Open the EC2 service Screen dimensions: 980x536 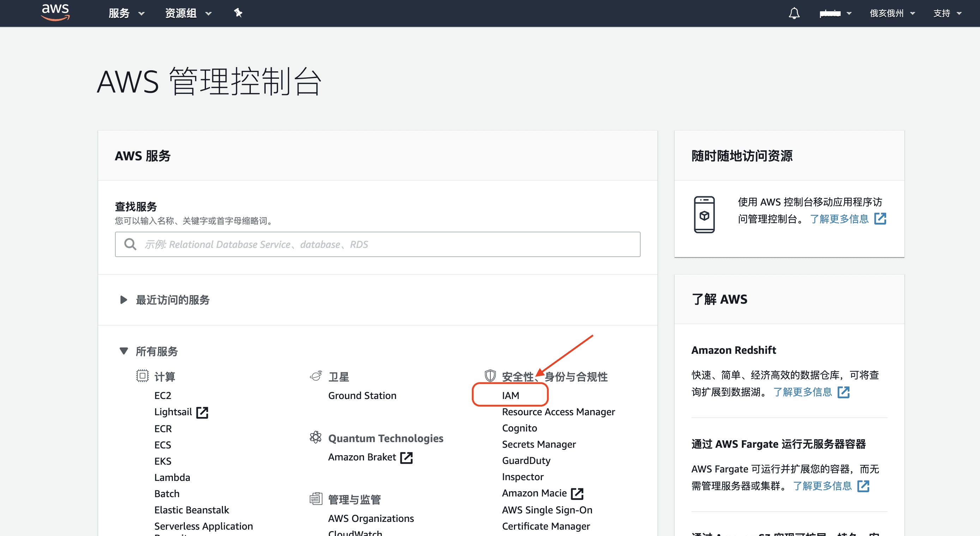pyautogui.click(x=163, y=395)
